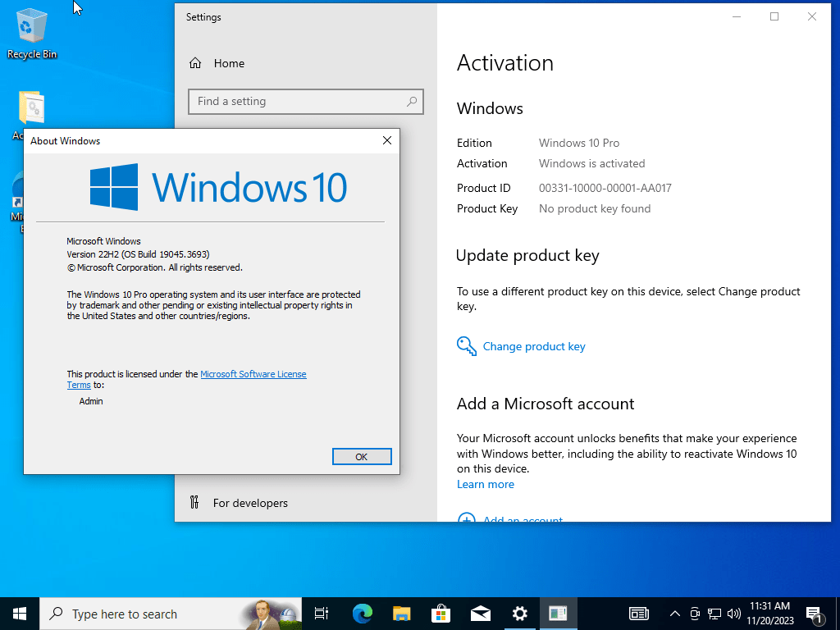The width and height of the screenshot is (840, 630).
Task: Open the Mail app on taskbar
Action: click(481, 614)
